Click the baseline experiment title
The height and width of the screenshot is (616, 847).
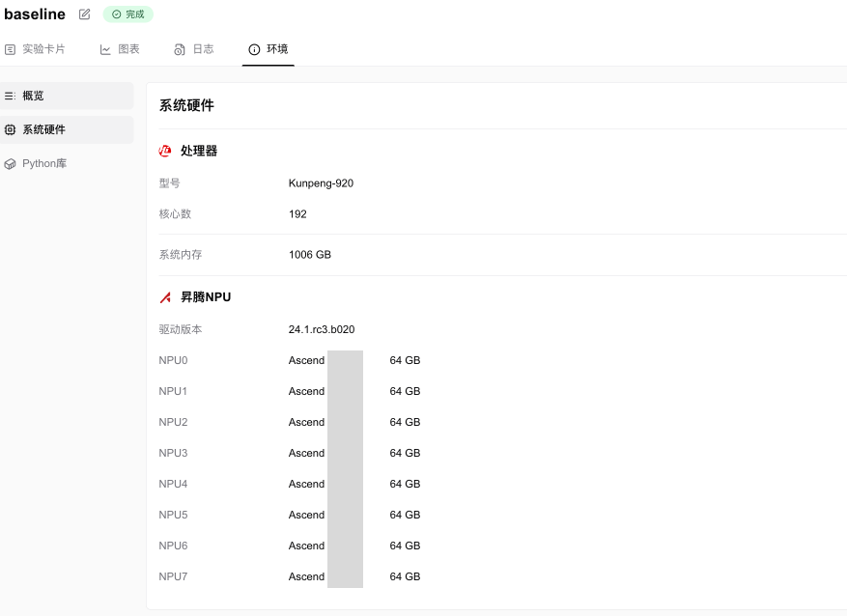pos(35,14)
